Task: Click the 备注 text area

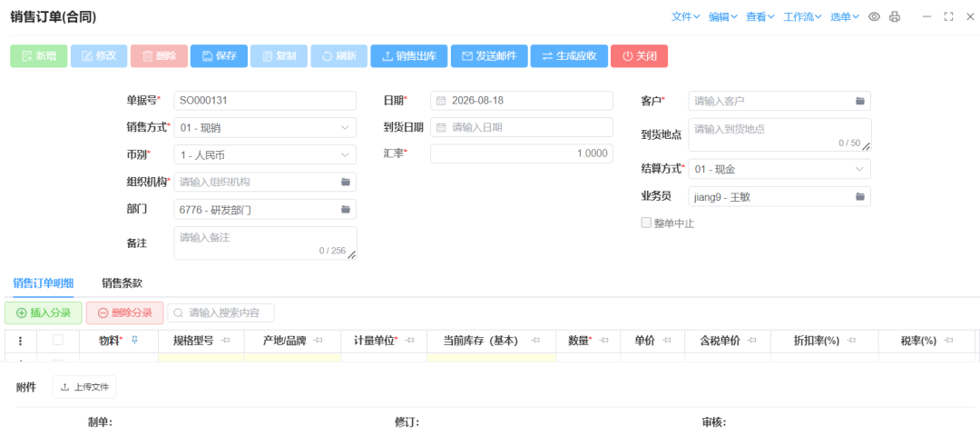Action: tap(265, 243)
